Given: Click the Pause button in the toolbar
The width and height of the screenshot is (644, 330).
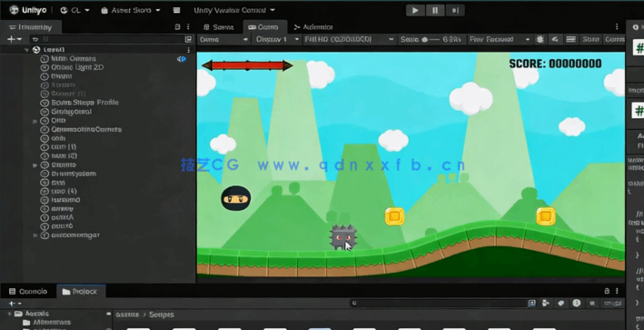Looking at the screenshot, I should [435, 10].
